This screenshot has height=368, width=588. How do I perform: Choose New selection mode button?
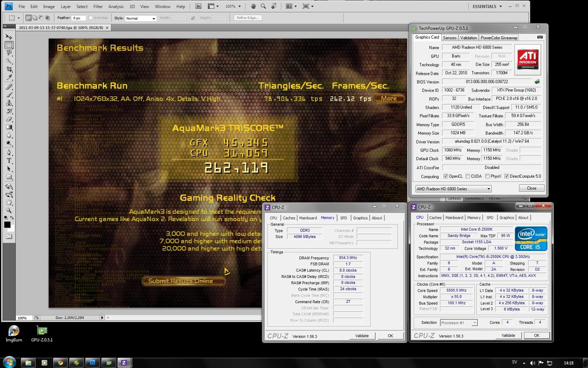coord(29,18)
